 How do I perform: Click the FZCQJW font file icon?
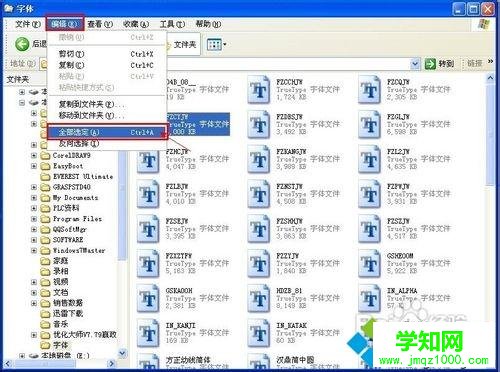369,90
